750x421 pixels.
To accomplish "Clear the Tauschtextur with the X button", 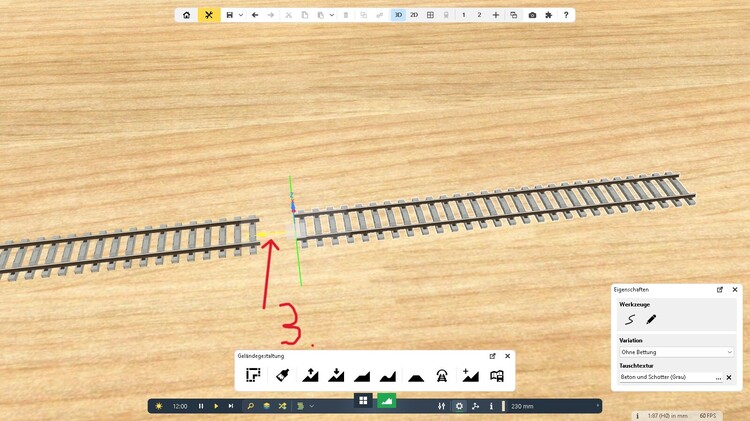I will [x=729, y=377].
